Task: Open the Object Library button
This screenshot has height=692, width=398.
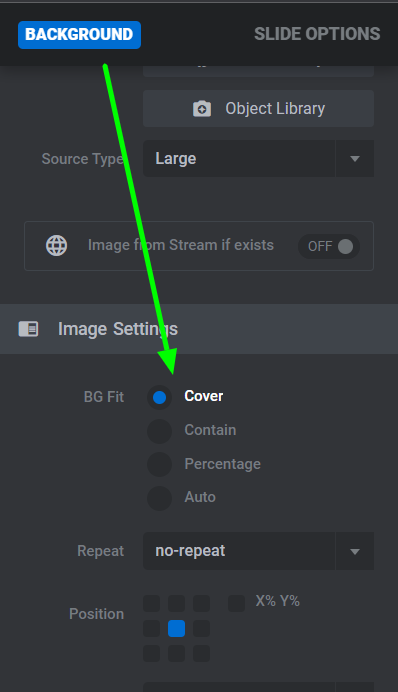Action: point(258,109)
